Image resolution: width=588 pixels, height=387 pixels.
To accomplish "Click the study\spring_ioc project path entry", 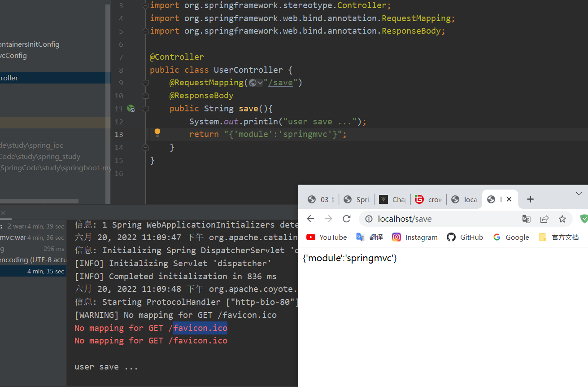I will (x=31, y=145).
